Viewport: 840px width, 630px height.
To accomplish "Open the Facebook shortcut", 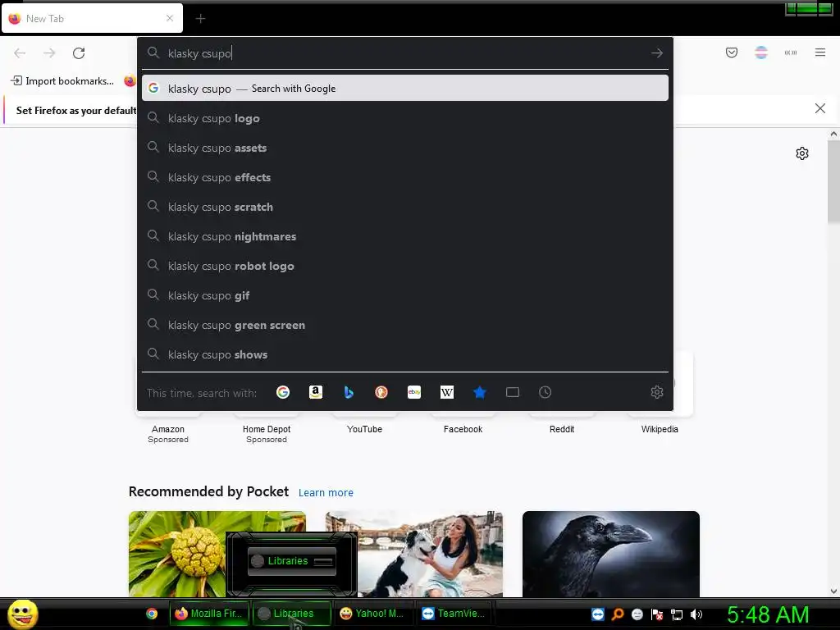I will [x=463, y=428].
